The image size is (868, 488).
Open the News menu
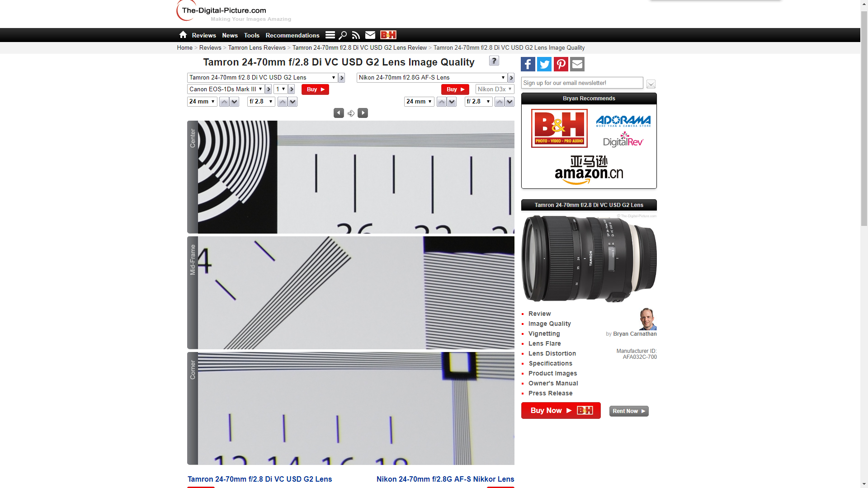pyautogui.click(x=230, y=35)
